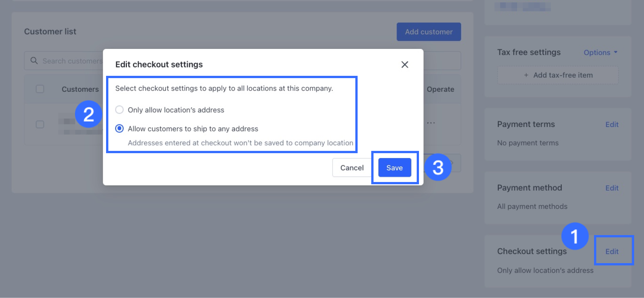Select Only allow location's address radio
This screenshot has height=298, width=644.
point(120,110)
